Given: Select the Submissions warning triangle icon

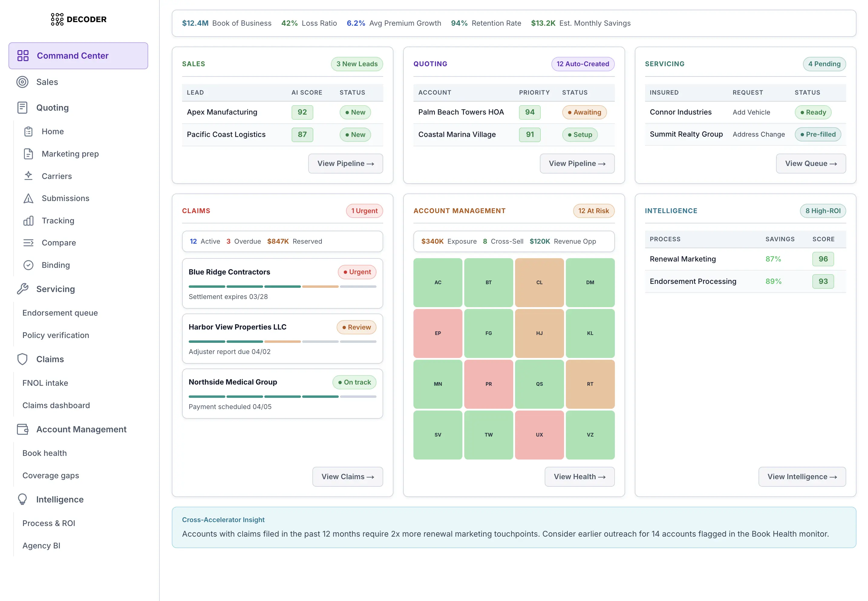Looking at the screenshot, I should [x=29, y=198].
